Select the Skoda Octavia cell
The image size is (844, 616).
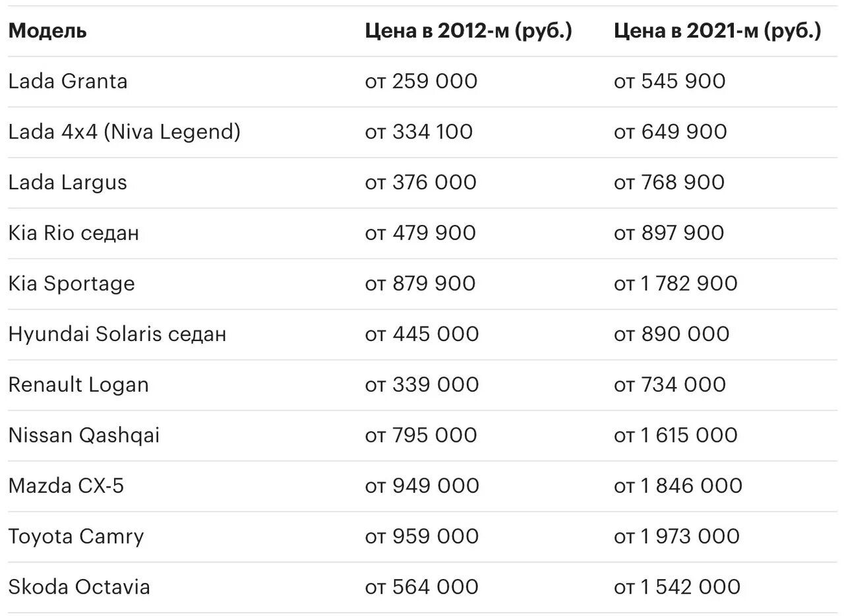(x=79, y=587)
